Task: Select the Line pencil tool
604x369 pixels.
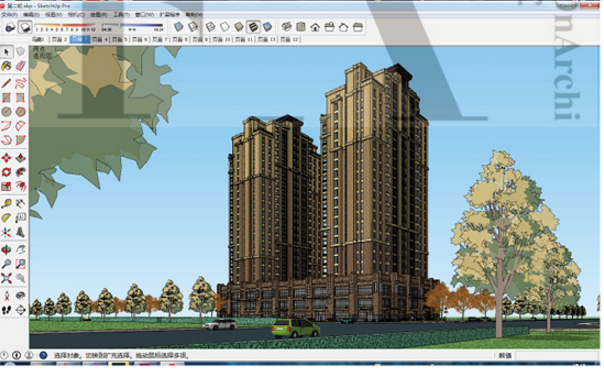Action: (7, 83)
